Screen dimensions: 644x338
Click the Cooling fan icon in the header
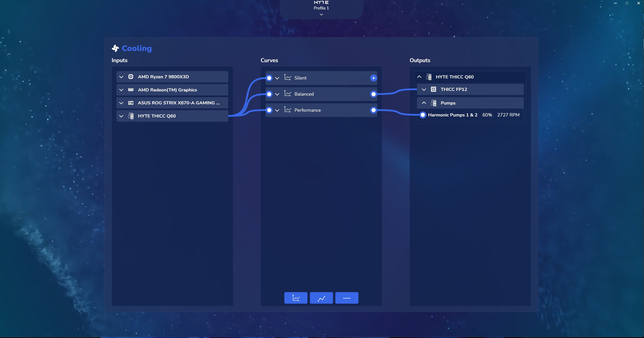tap(115, 48)
